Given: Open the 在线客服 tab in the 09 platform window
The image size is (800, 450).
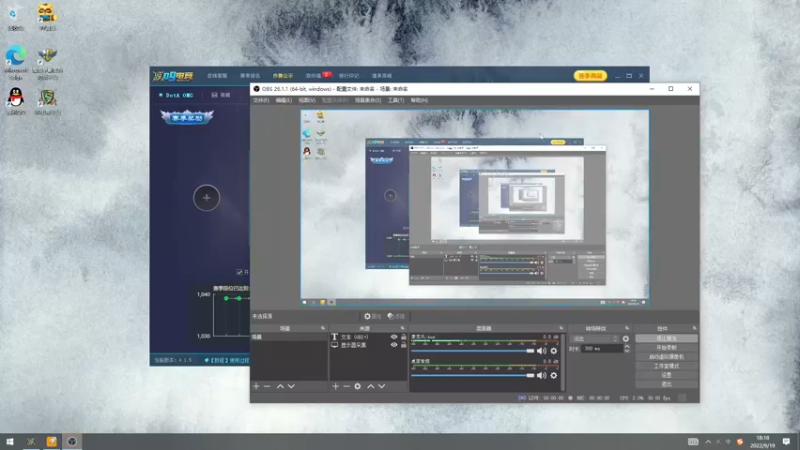Looking at the screenshot, I should point(217,76).
